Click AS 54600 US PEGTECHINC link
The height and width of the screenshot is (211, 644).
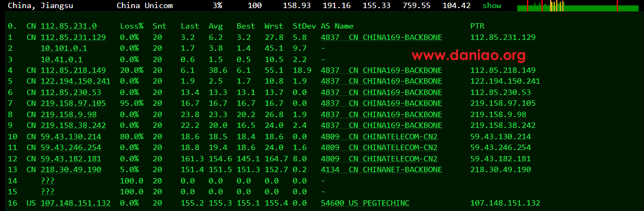pos(365,203)
